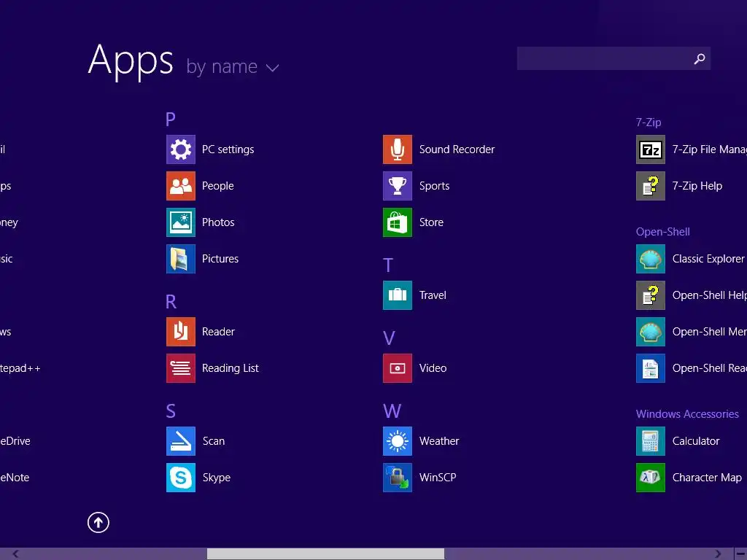Click the 'Travel' label
This screenshot has height=560, width=747.
click(433, 295)
